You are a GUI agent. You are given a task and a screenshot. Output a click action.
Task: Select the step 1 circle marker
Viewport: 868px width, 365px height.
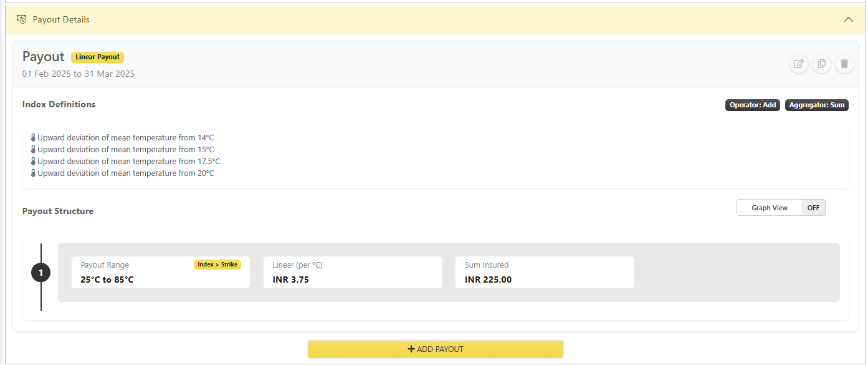(41, 273)
